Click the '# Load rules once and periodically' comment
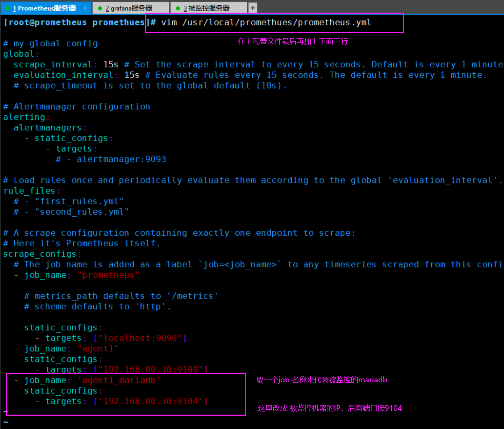Image resolution: width=504 pixels, height=429 pixels. (253, 180)
